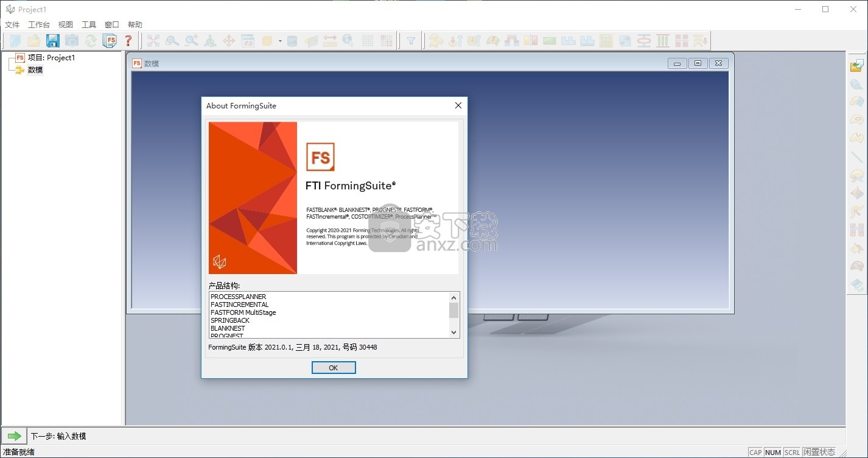Click the green vertical bars toolbar icon

click(x=663, y=41)
